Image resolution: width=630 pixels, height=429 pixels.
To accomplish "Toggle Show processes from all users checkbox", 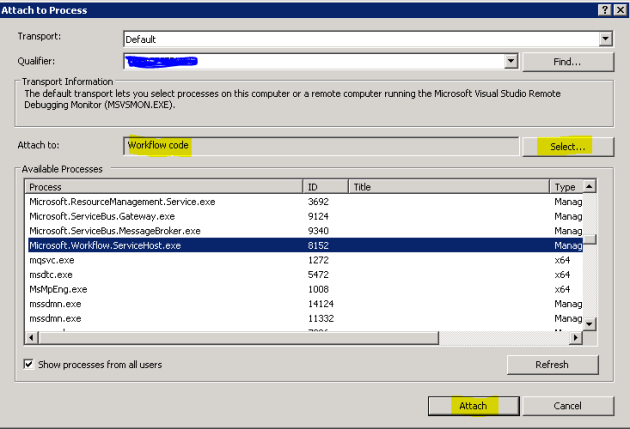I will tap(28, 364).
